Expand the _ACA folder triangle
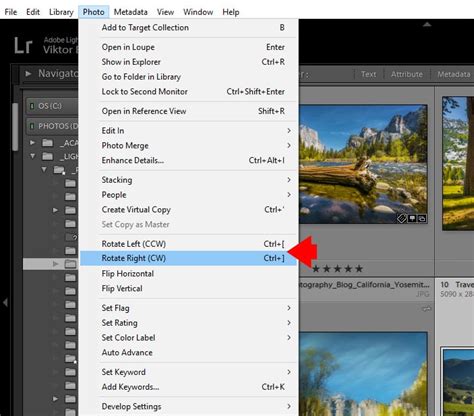The height and width of the screenshot is (416, 474). pyautogui.click(x=32, y=143)
